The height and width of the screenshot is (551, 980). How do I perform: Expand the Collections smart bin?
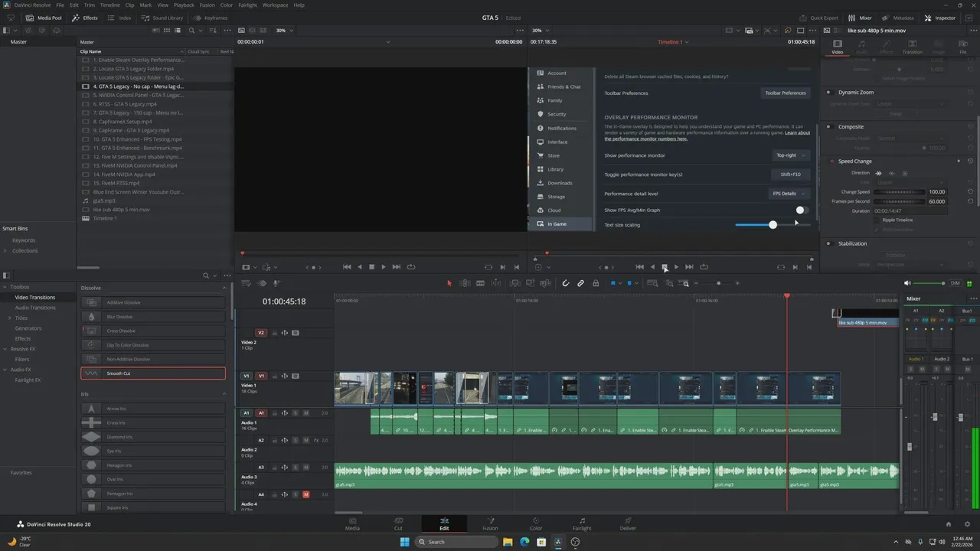click(x=5, y=250)
